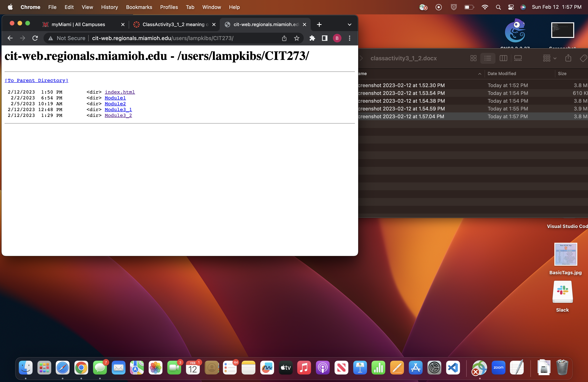Open the Chrome three-dot menu
The image size is (588, 382).
click(x=349, y=38)
